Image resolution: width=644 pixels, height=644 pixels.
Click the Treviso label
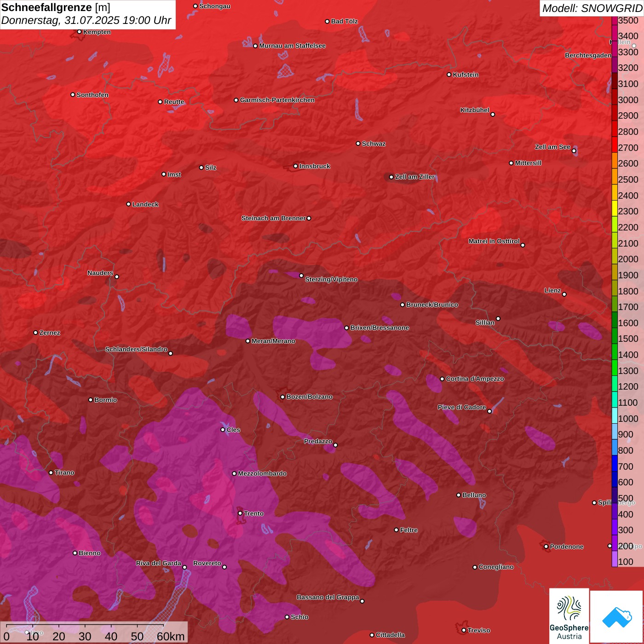tap(478, 630)
